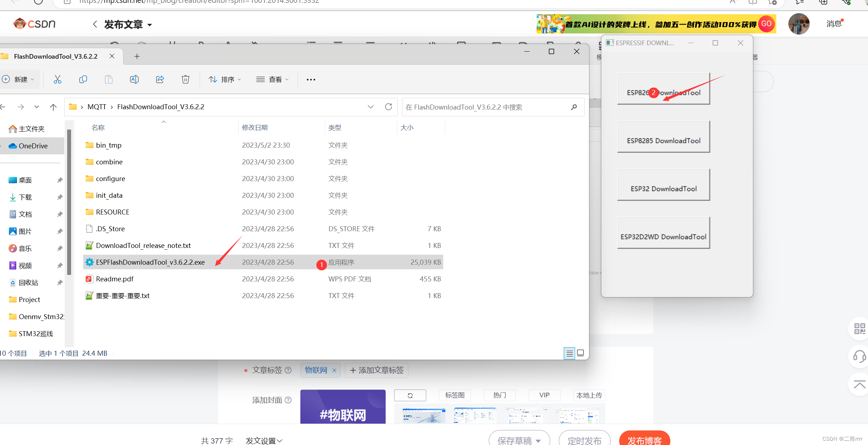Refresh the FlashDownloadTool folder view
Image resolution: width=868 pixels, height=445 pixels.
click(x=389, y=107)
